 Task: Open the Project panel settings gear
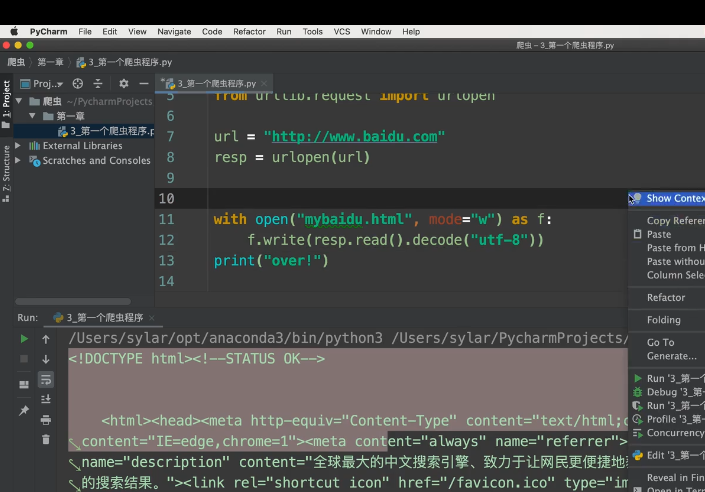[x=124, y=84]
